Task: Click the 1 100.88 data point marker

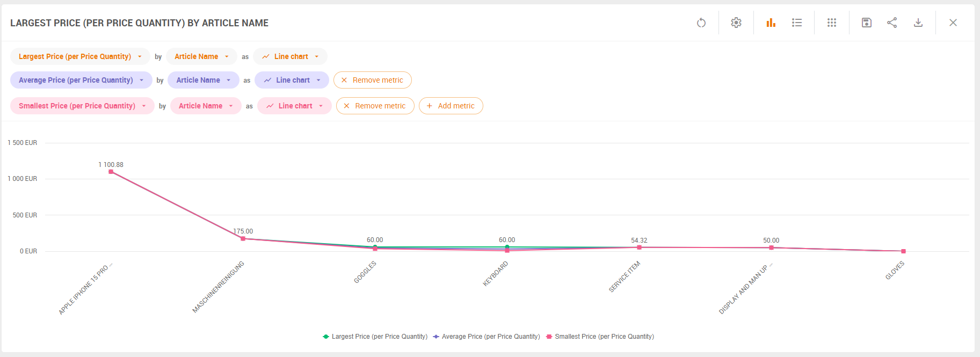Action: click(111, 172)
